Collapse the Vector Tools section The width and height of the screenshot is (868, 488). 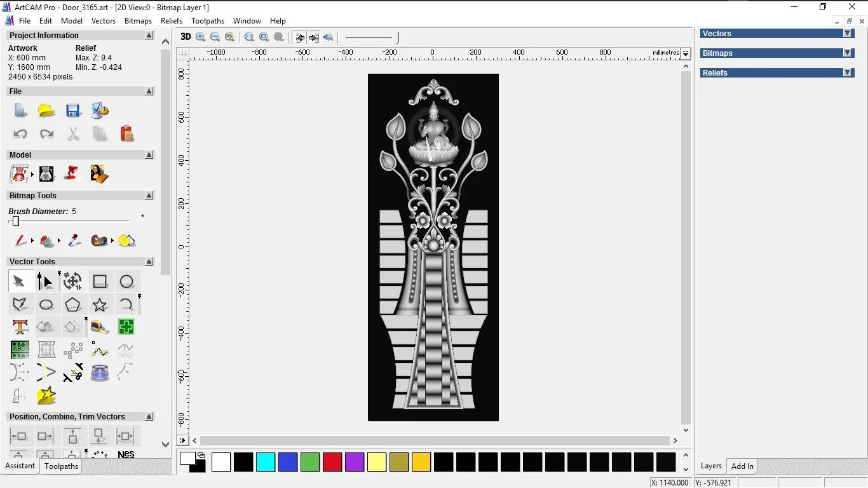(x=149, y=262)
